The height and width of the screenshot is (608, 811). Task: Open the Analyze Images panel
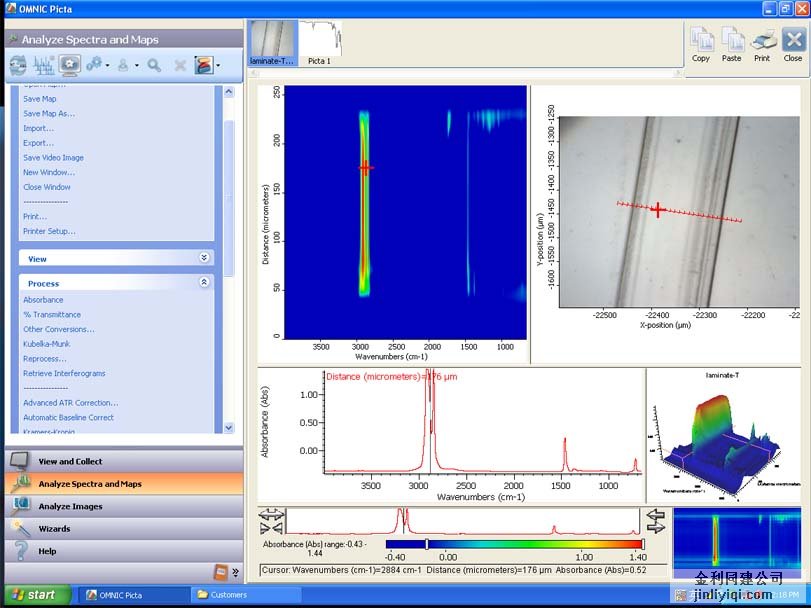(x=70, y=506)
